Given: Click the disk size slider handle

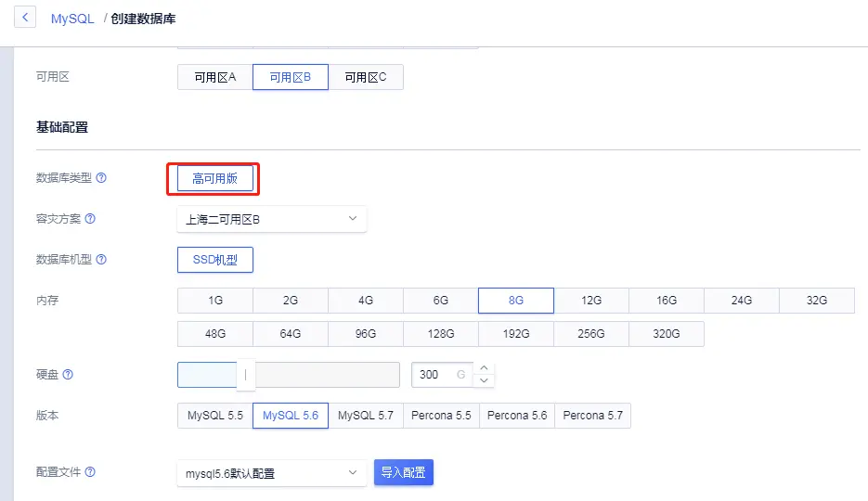Looking at the screenshot, I should point(246,375).
